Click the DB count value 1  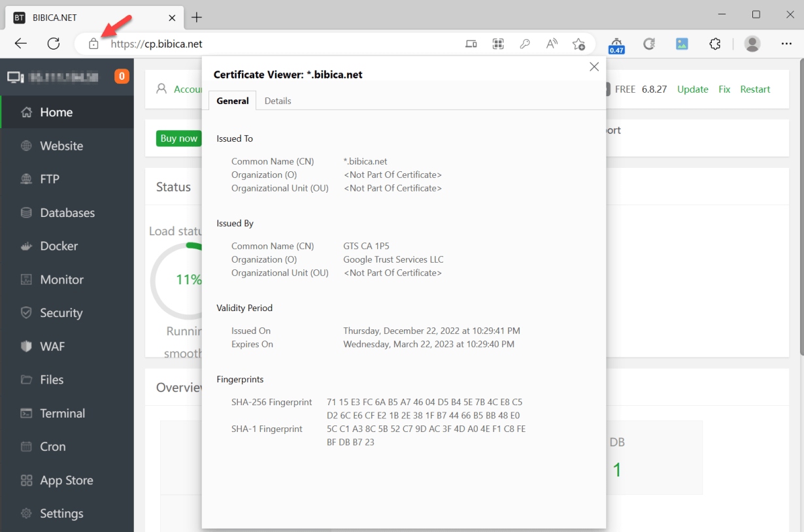tap(617, 469)
